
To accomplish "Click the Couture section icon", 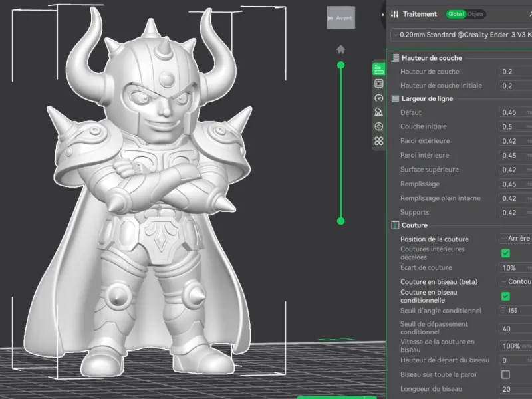I will (395, 225).
